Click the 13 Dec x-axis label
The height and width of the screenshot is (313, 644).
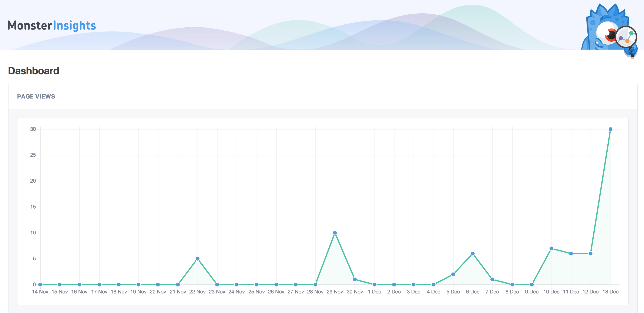coord(610,292)
